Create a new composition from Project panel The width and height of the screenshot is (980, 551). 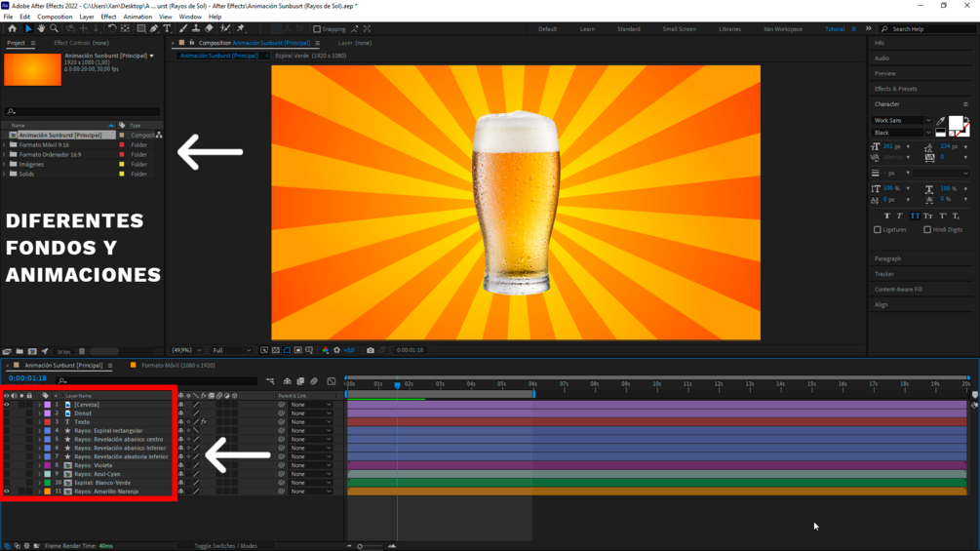[32, 352]
